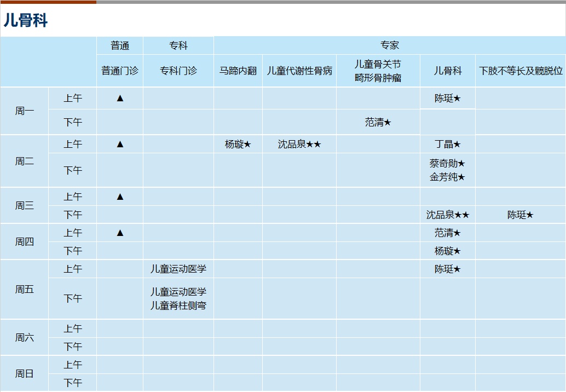Viewport: 566px width, 392px height.
Task: Click the 儿骨科 column header under 专家
Action: coord(448,71)
